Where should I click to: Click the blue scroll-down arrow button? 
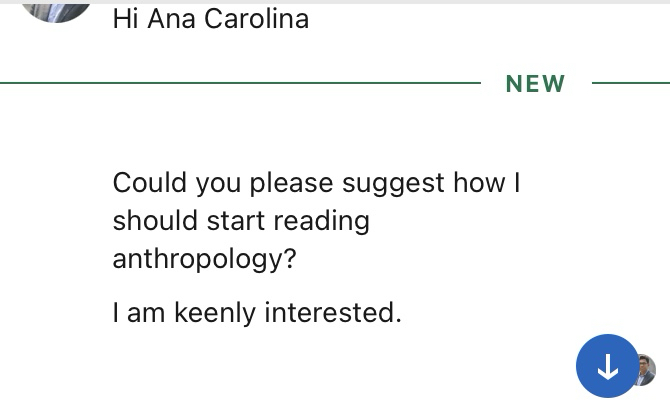[607, 367]
